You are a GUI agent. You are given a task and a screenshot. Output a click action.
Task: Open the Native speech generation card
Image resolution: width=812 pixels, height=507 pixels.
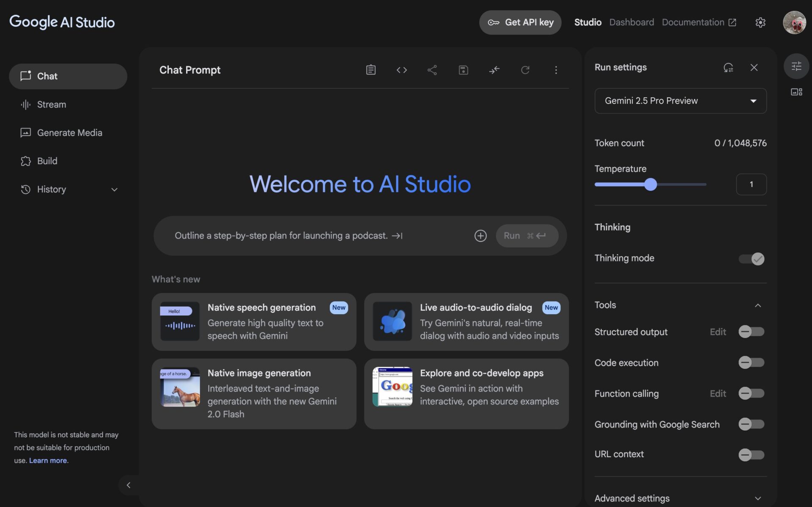[x=254, y=322]
